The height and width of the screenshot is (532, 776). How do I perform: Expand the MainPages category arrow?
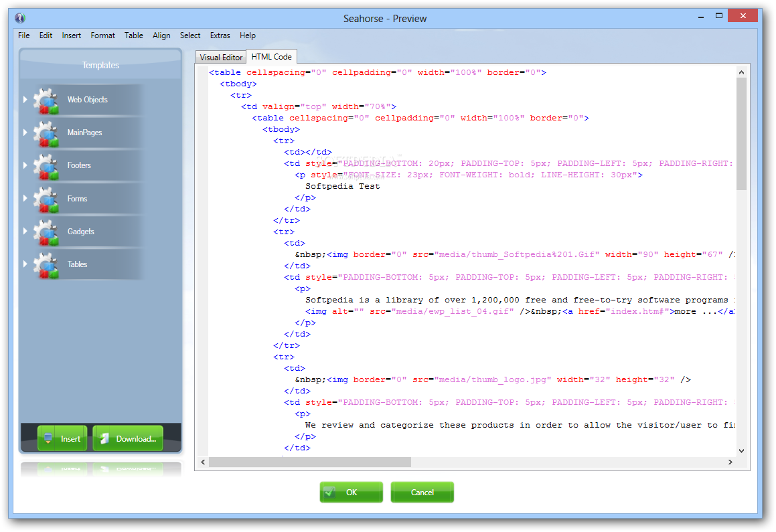(25, 132)
